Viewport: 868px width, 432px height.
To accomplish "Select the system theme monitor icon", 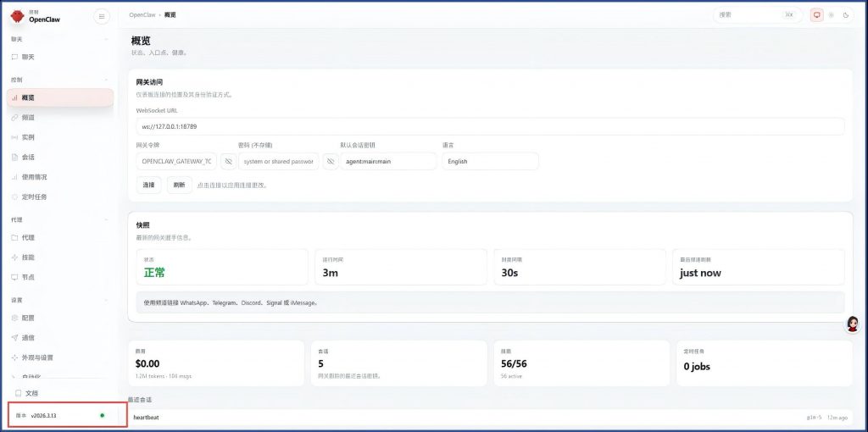I will click(816, 14).
